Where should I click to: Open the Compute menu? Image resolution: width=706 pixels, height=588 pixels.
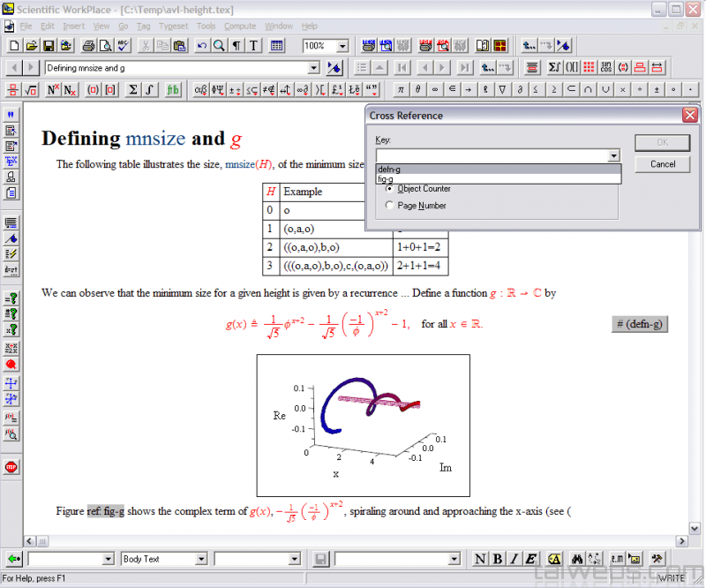click(x=239, y=26)
